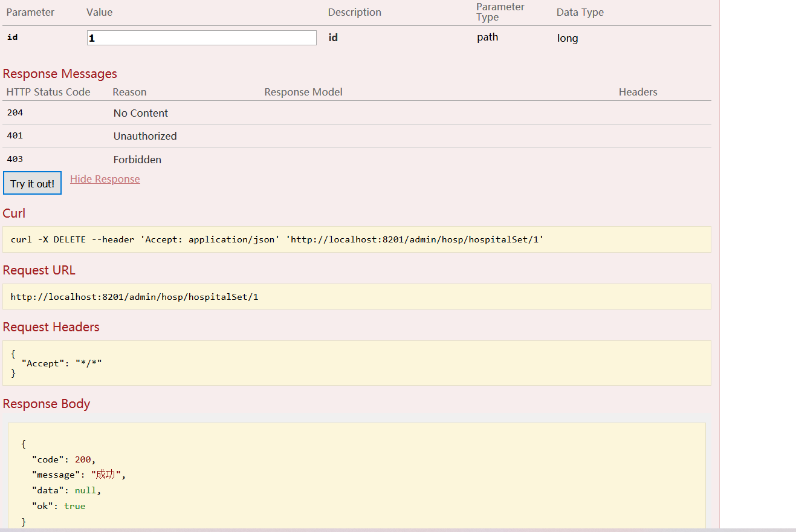Select status code 401
Screen dimensions: 796x532
15,135
